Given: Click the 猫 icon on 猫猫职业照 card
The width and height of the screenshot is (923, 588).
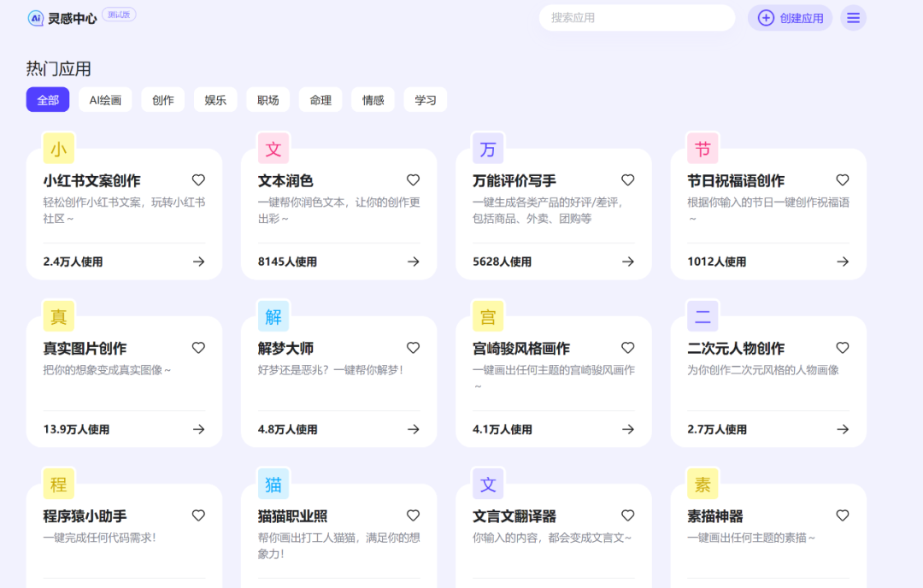Looking at the screenshot, I should 273,484.
